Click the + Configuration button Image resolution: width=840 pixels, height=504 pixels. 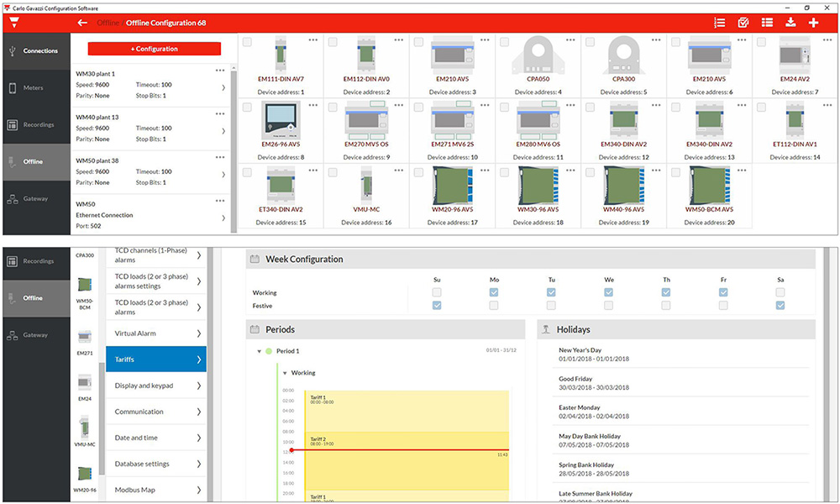pyautogui.click(x=154, y=49)
